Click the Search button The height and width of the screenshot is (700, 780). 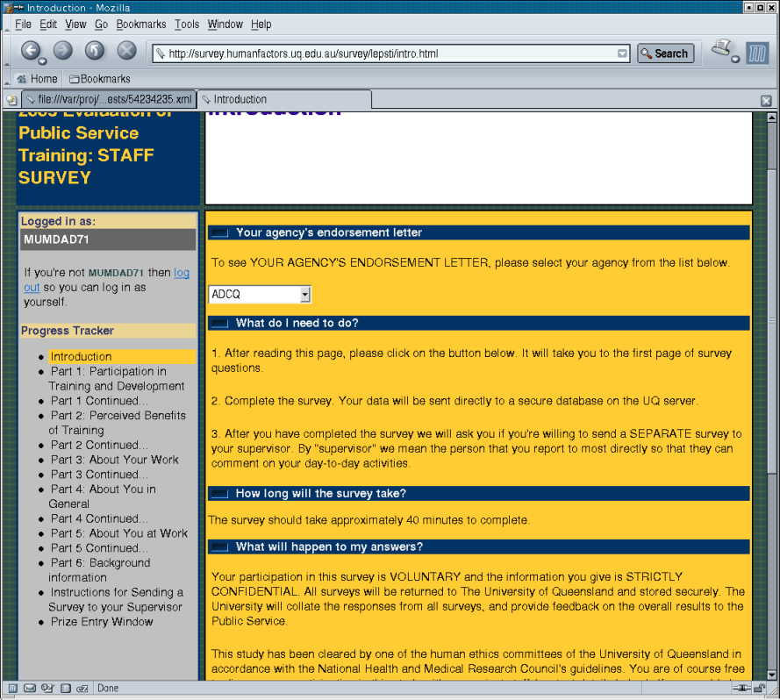coord(665,54)
